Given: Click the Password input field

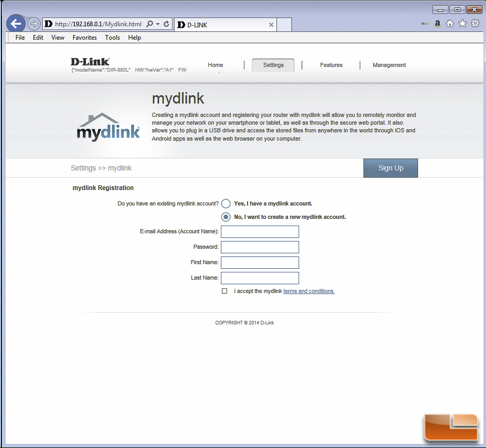Looking at the screenshot, I should click(260, 247).
